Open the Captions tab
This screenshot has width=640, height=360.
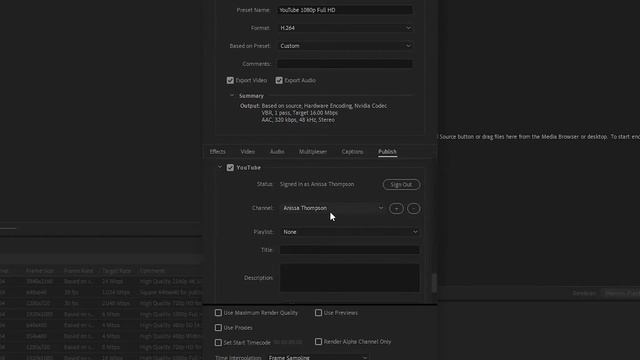352,151
